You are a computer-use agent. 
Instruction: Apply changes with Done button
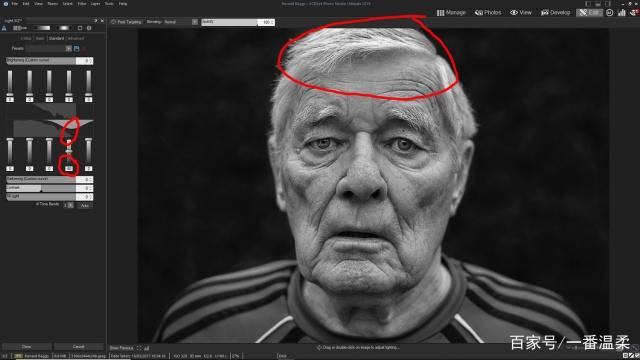pyautogui.click(x=27, y=347)
